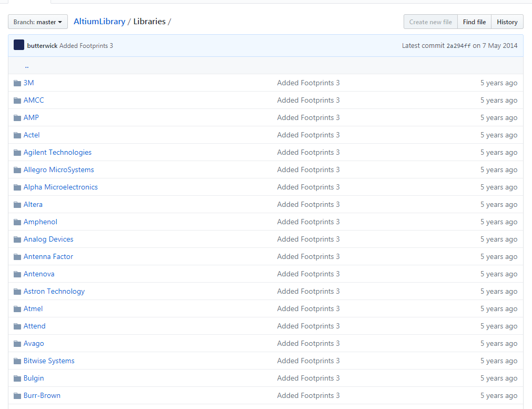Viewport: 532px width, 409px height.
Task: Navigate to parent directory via two dots
Action: coord(26,66)
